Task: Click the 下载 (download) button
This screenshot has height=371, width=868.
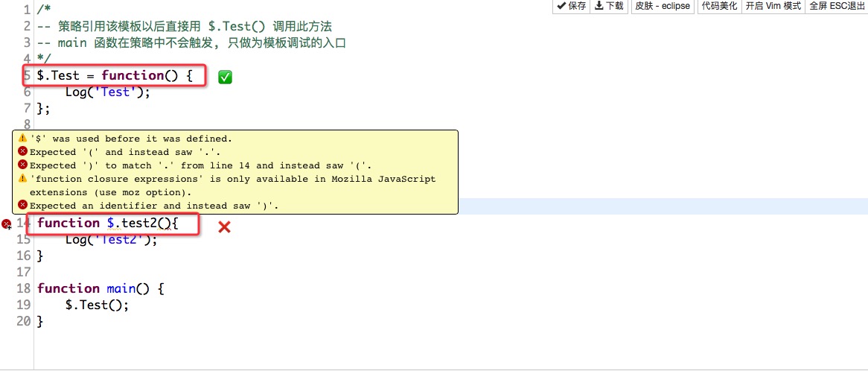Action: pos(609,6)
